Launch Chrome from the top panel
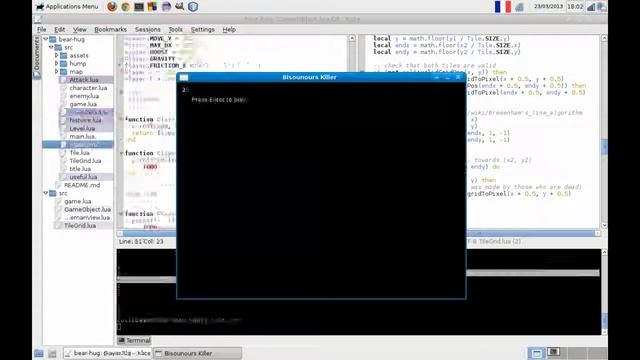The image size is (640, 360). [126, 7]
